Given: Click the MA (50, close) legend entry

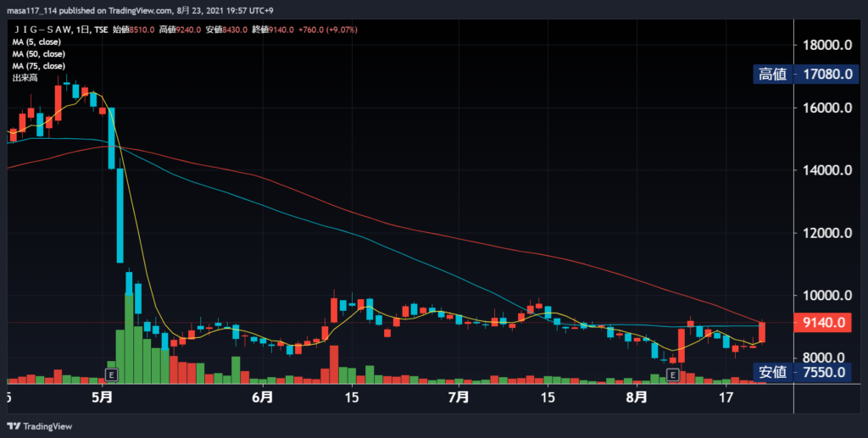Looking at the screenshot, I should point(39,54).
